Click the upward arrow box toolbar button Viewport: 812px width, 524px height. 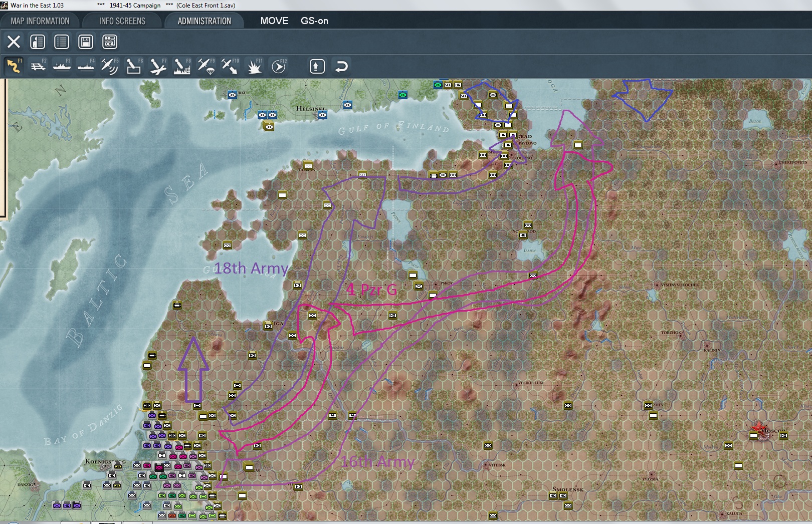[x=317, y=66]
